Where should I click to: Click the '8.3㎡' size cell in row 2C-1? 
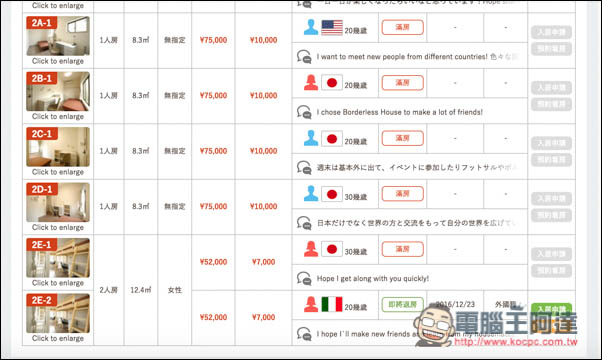141,151
